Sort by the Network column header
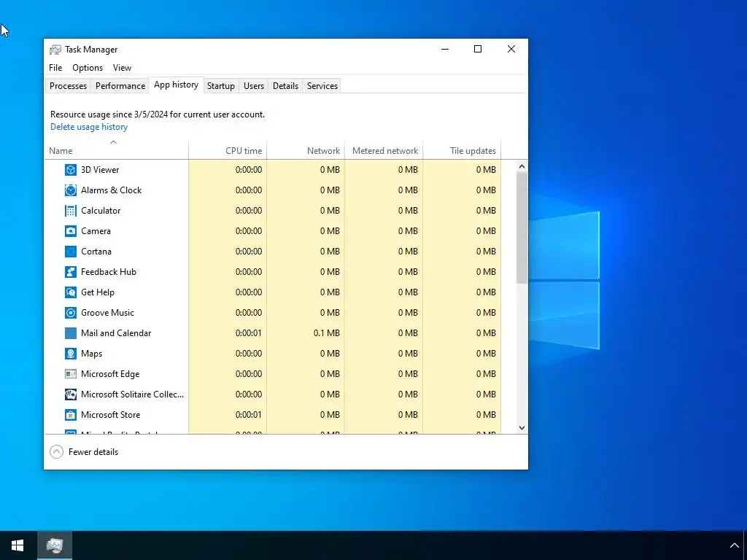747x560 pixels. pyautogui.click(x=306, y=150)
